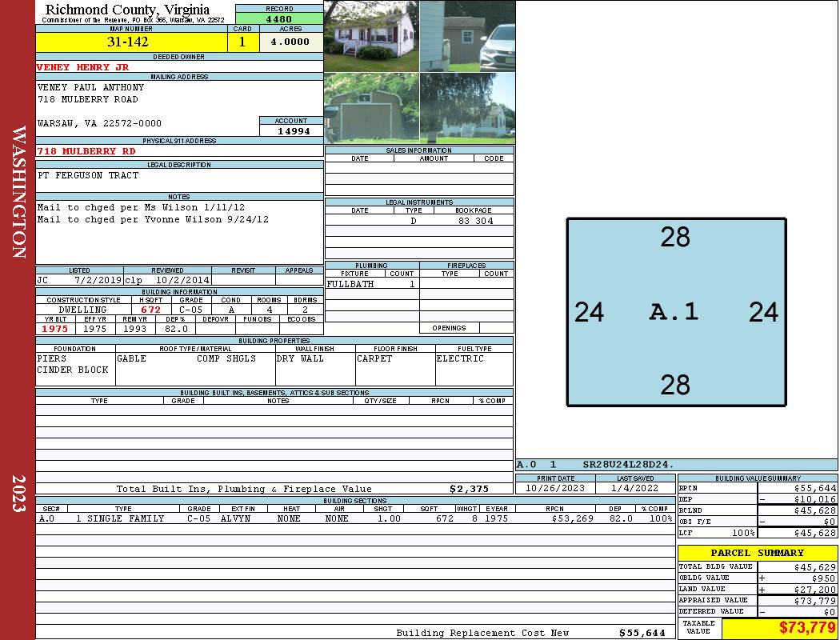
Task: Click the remodel year 1993
Action: pyautogui.click(x=134, y=329)
